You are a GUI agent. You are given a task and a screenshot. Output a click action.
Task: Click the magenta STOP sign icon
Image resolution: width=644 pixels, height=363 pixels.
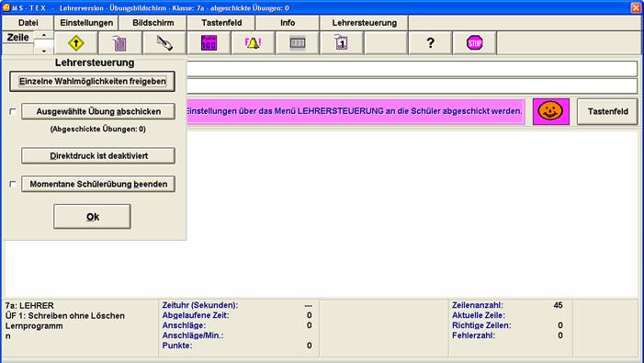(x=474, y=43)
